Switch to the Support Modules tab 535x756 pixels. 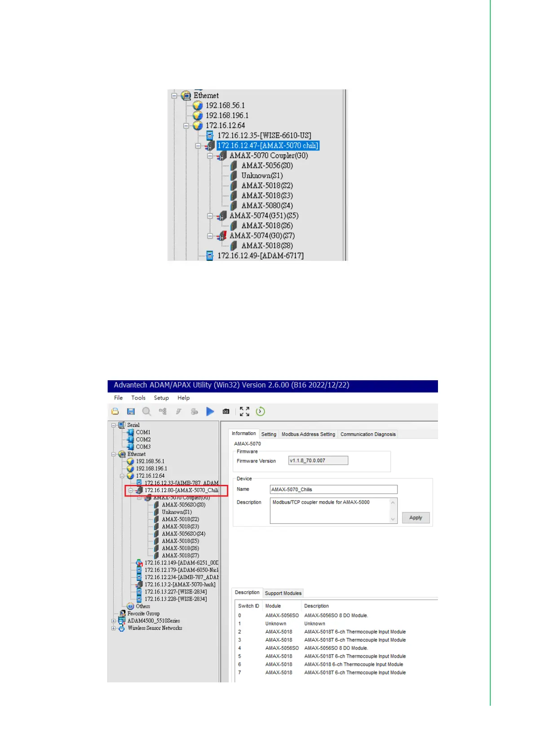click(x=283, y=593)
